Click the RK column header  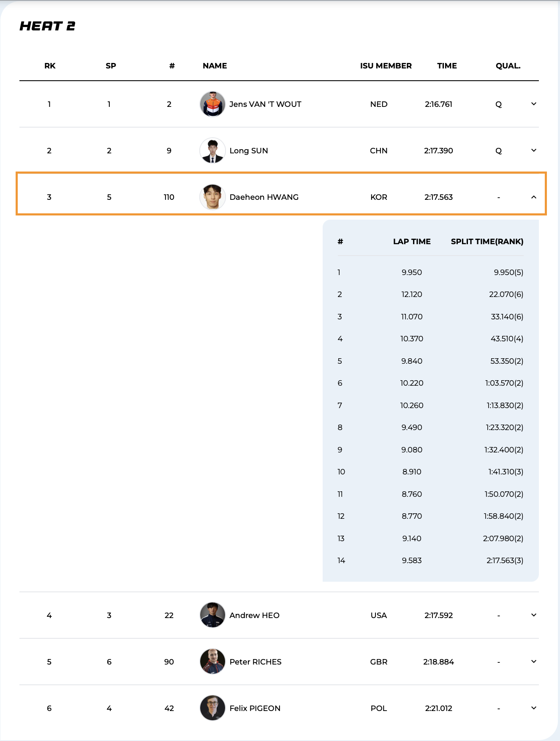tap(50, 66)
